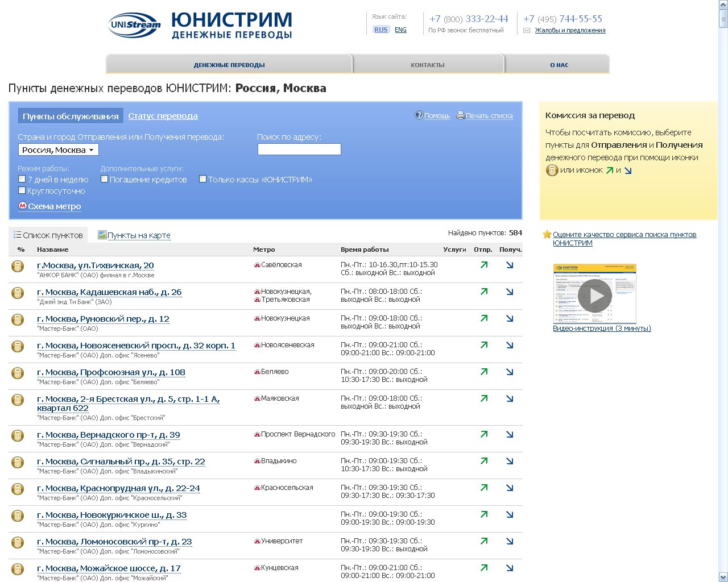Switch site language to ENG
The height and width of the screenshot is (582, 728).
point(400,30)
